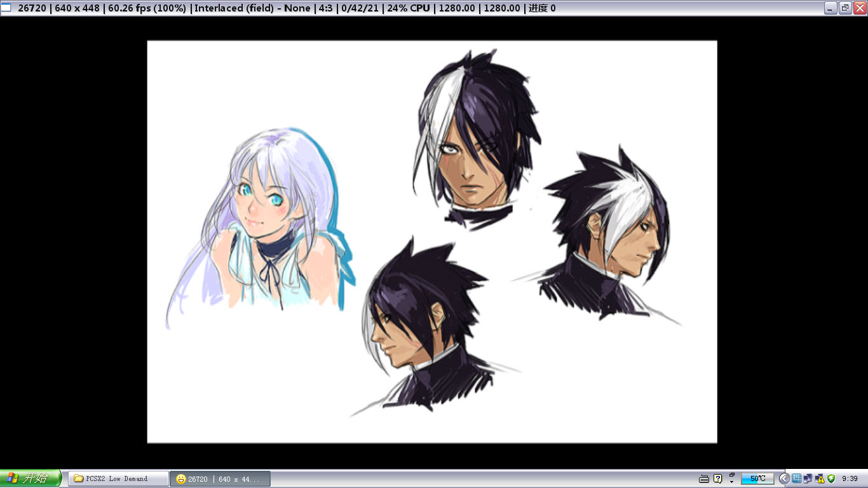Click the language bar help question icon

click(x=718, y=478)
